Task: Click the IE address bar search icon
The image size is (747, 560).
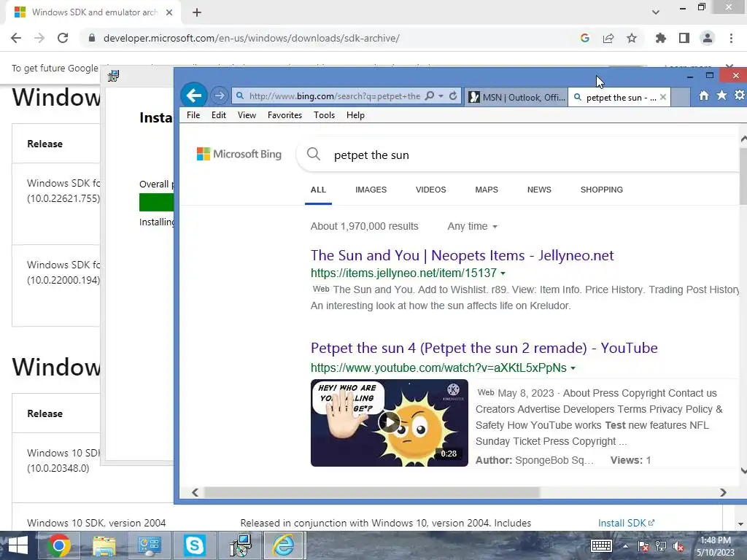Action: click(x=429, y=96)
